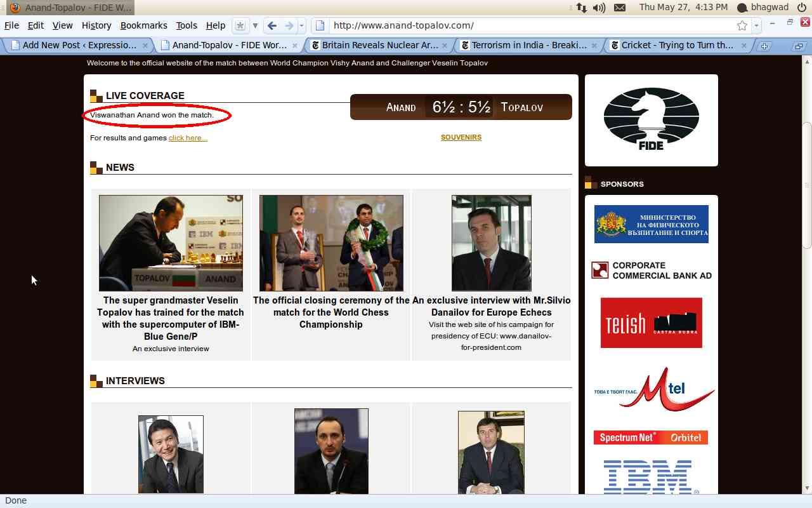Click the page vertical scrollbar thumb
The height and width of the screenshot is (508, 812).
[x=806, y=184]
